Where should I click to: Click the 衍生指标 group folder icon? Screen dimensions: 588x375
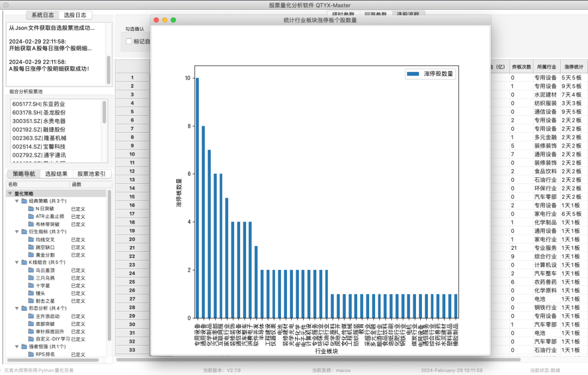24,232
